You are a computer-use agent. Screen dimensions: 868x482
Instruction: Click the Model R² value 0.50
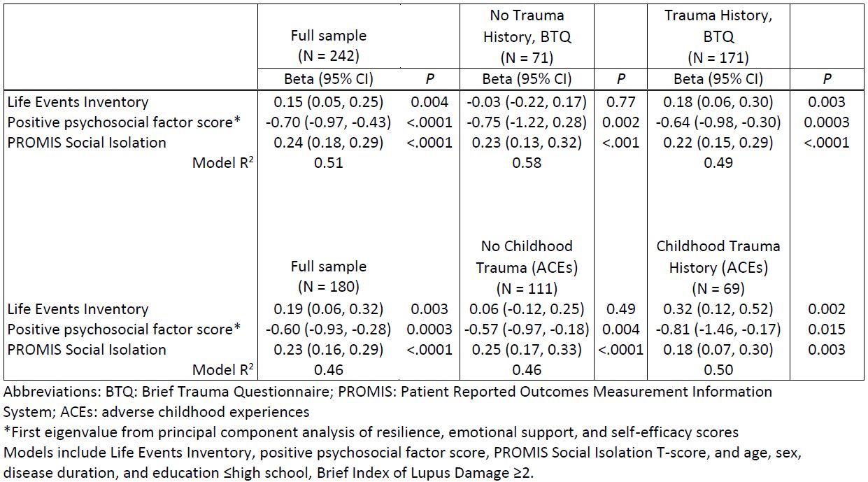click(x=718, y=370)
